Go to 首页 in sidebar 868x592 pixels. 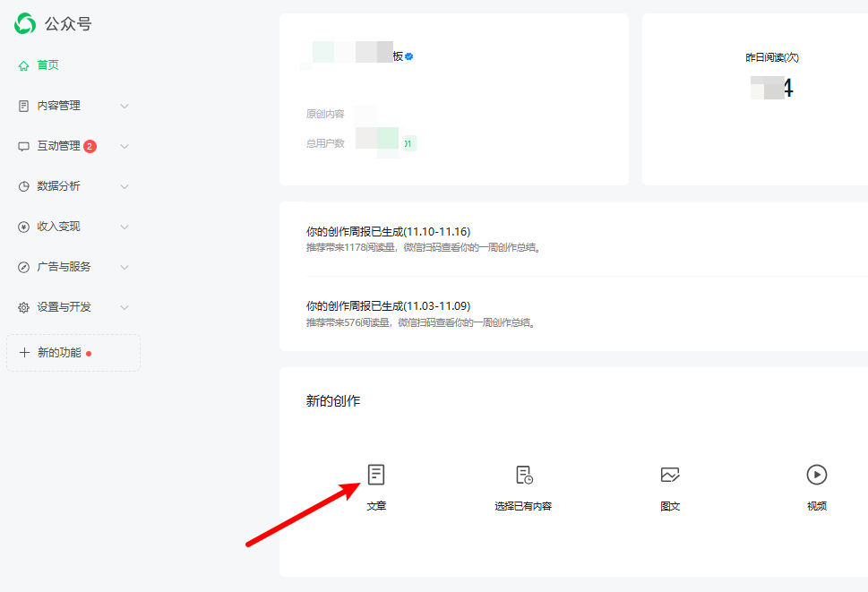pyautogui.click(x=47, y=65)
